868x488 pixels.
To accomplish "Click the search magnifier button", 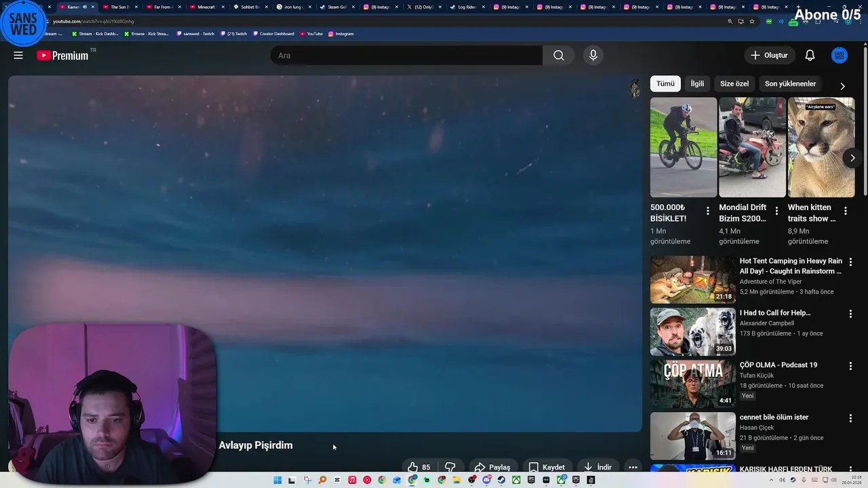I will tap(558, 56).
